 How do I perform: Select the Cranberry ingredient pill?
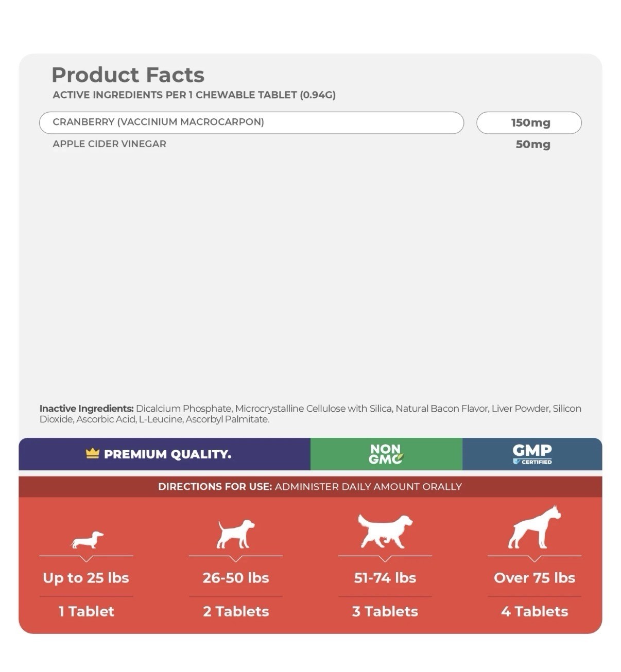click(x=251, y=122)
